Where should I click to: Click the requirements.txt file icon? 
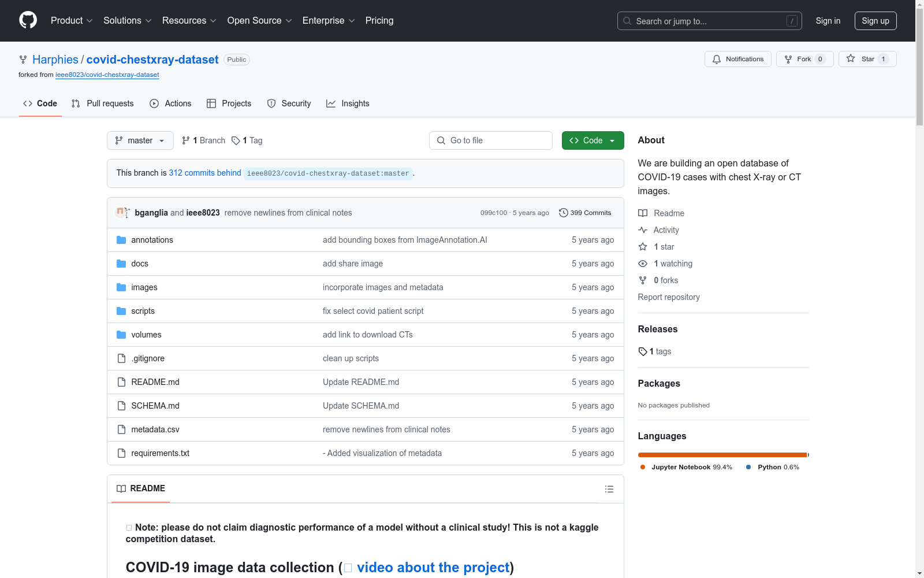[x=121, y=453]
